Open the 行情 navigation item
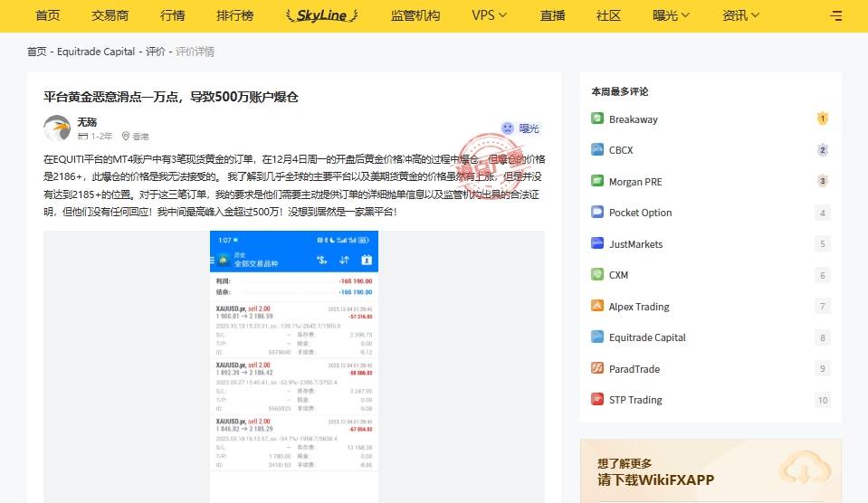 pyautogui.click(x=173, y=15)
